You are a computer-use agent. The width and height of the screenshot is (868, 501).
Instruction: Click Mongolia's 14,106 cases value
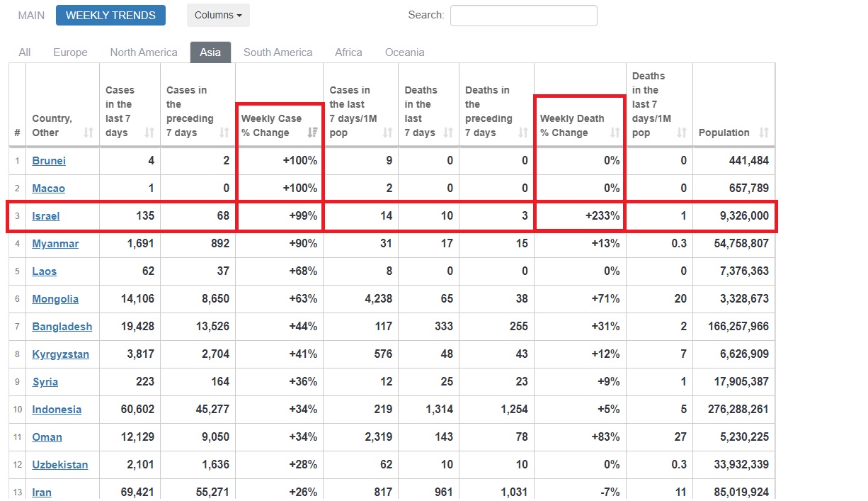coord(136,299)
